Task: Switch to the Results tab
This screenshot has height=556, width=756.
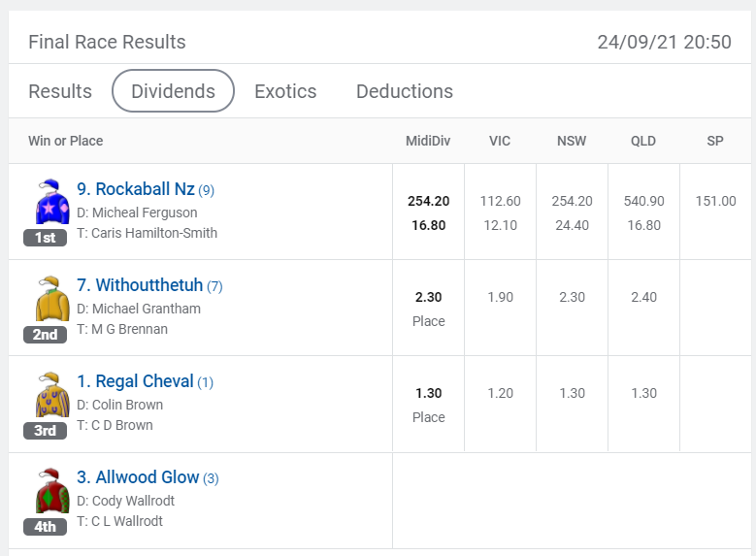Action: coord(60,91)
